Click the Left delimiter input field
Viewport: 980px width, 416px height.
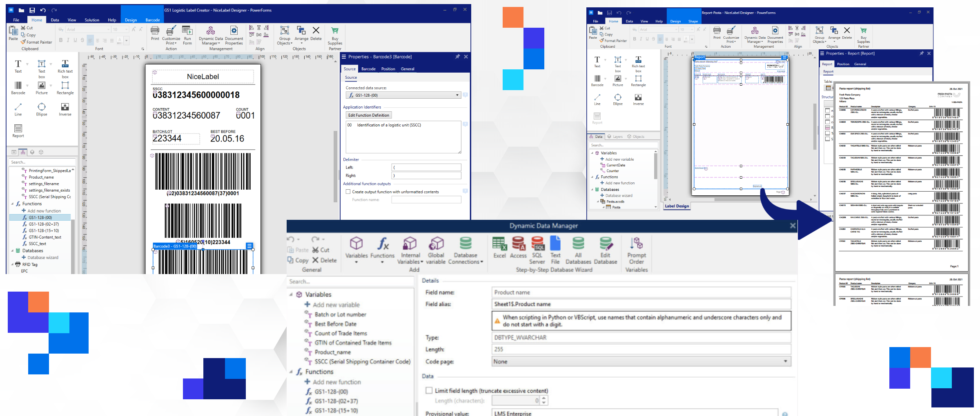coord(426,167)
